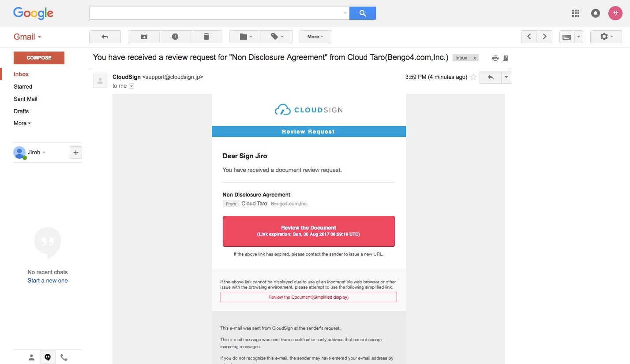
Task: Click Review the Document(Simplified display) link
Action: pos(309,297)
